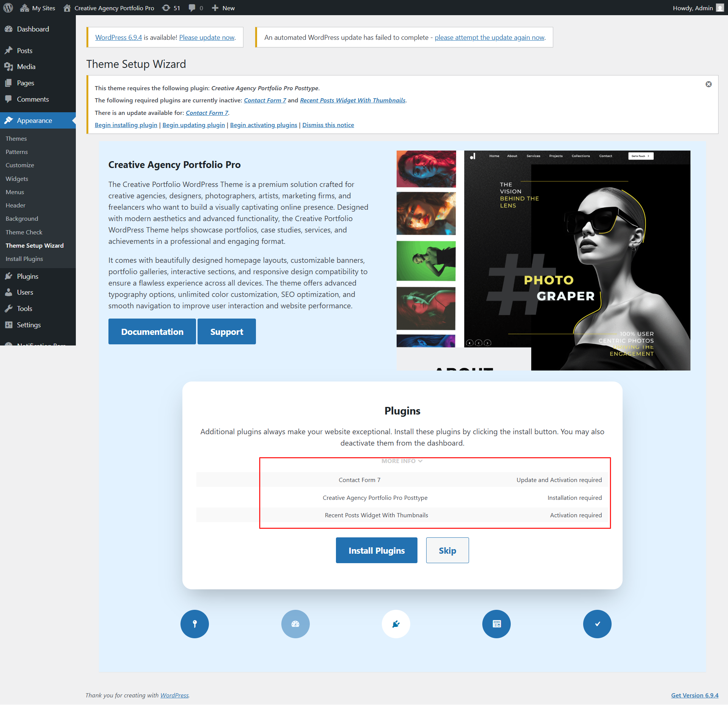
Task: Open Theme Check submenu item
Action: 24,232
